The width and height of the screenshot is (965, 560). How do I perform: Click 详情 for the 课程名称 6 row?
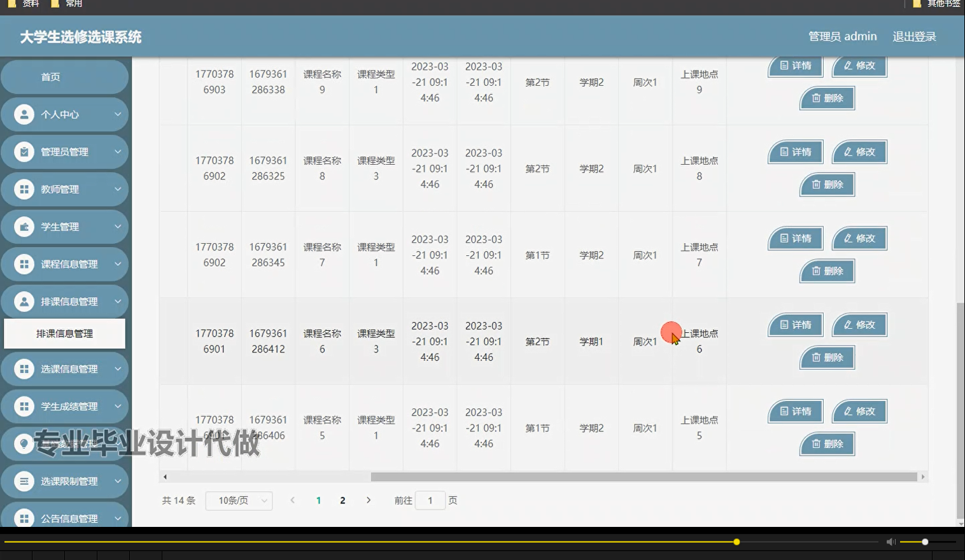coord(796,325)
